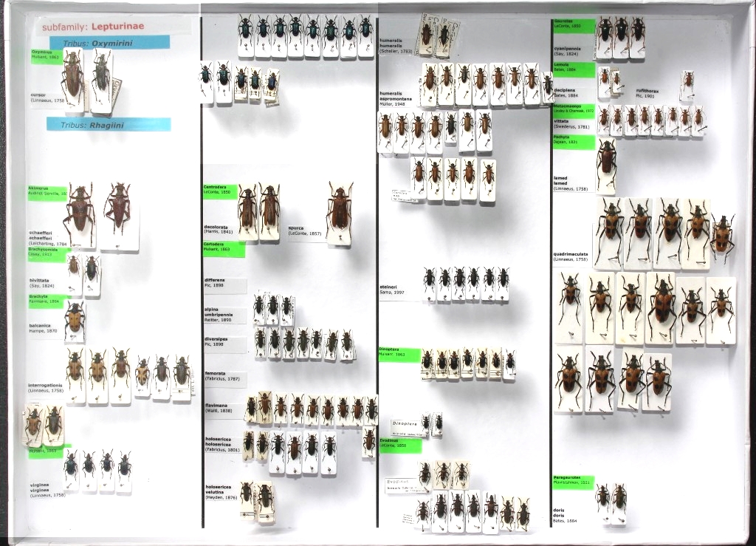Click the 'interrogationis' species label
756x546 pixels.
coord(45,387)
